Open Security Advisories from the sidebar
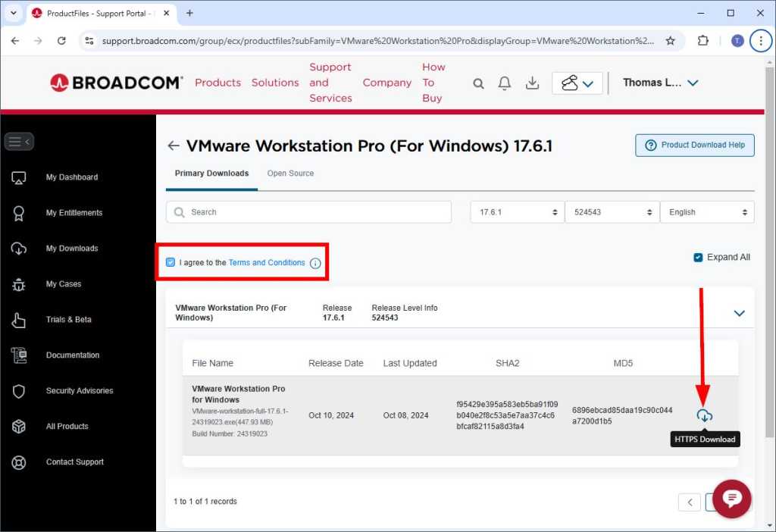The height and width of the screenshot is (532, 776). coord(77,390)
